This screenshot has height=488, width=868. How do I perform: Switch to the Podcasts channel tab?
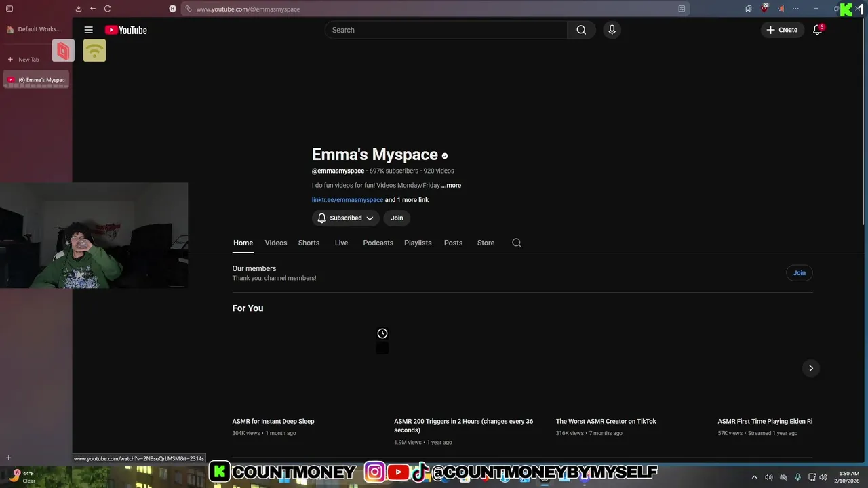click(378, 243)
